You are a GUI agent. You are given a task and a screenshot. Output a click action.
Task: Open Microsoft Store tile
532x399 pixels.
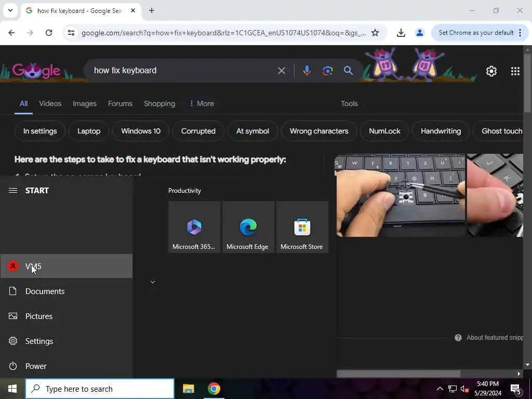coord(302,227)
